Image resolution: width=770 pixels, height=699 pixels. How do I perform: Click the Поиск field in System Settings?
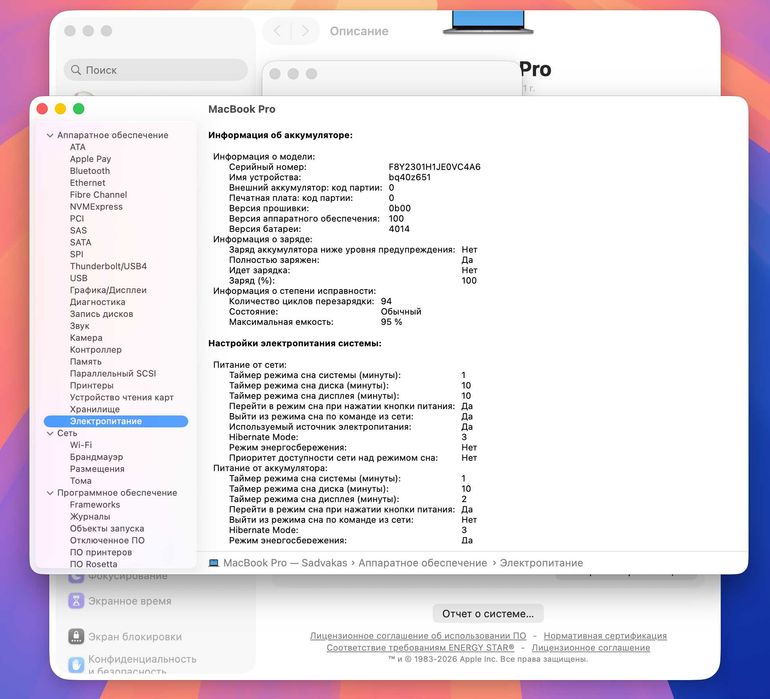point(156,70)
